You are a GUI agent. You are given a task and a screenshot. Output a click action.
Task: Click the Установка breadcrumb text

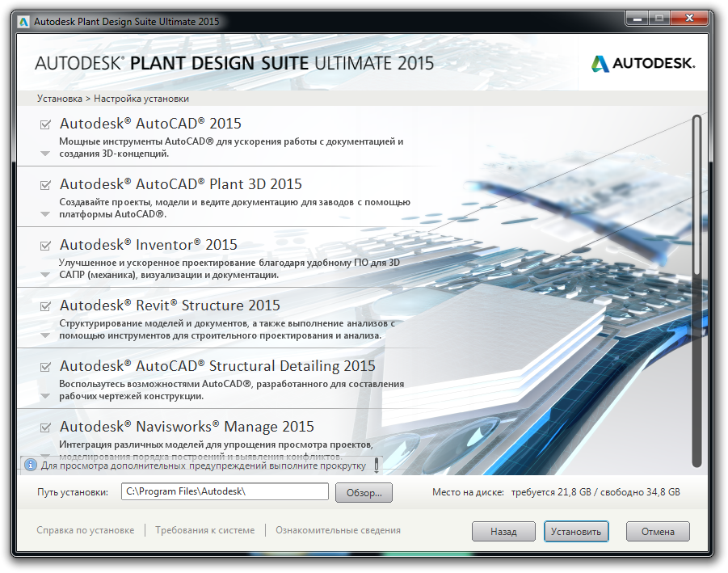coord(60,99)
